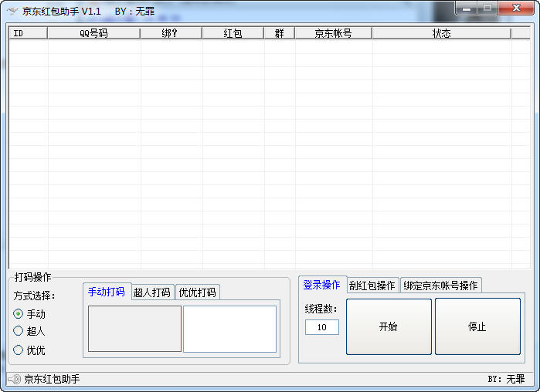The width and height of the screenshot is (540, 392).
Task: Click the disabled maximize window button
Action: point(487,8)
